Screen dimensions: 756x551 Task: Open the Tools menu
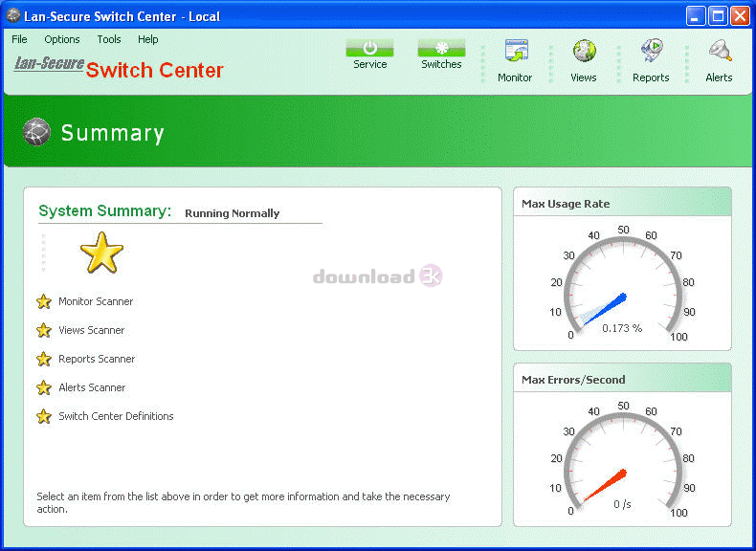pyautogui.click(x=109, y=39)
